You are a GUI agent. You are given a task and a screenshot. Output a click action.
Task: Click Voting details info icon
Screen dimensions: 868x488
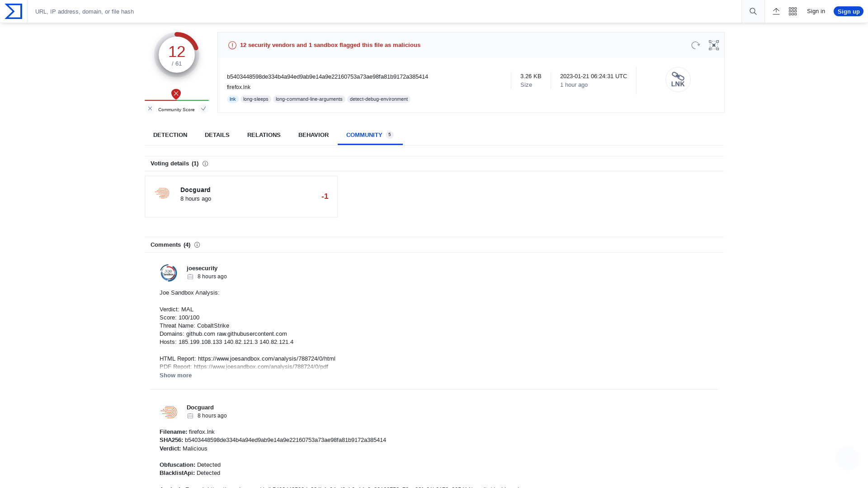[x=205, y=164]
